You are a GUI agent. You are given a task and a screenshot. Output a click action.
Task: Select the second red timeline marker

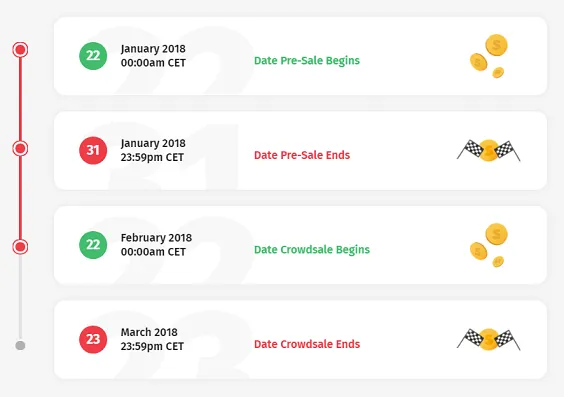(x=20, y=148)
